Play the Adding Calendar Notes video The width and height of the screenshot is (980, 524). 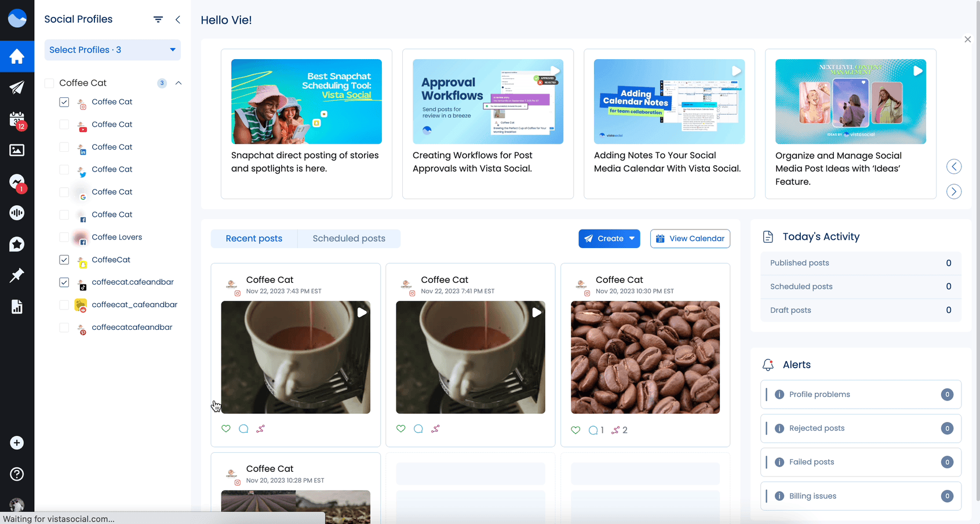click(x=669, y=101)
